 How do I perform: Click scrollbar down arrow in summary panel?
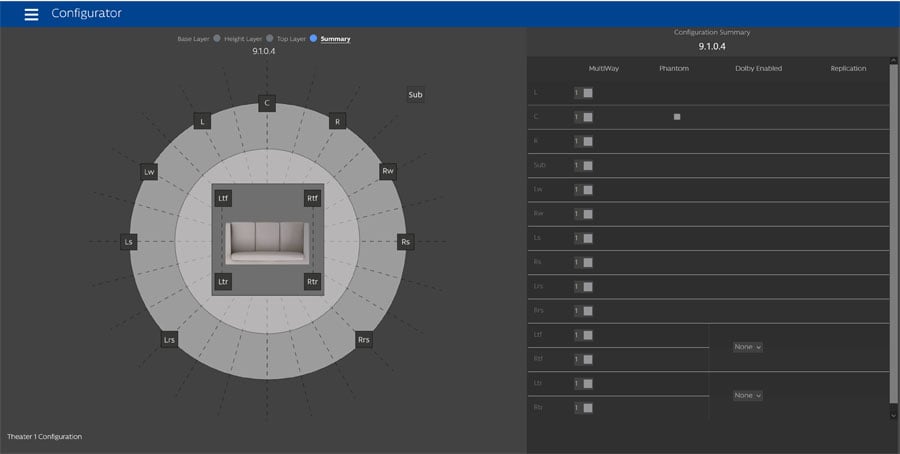click(x=893, y=414)
